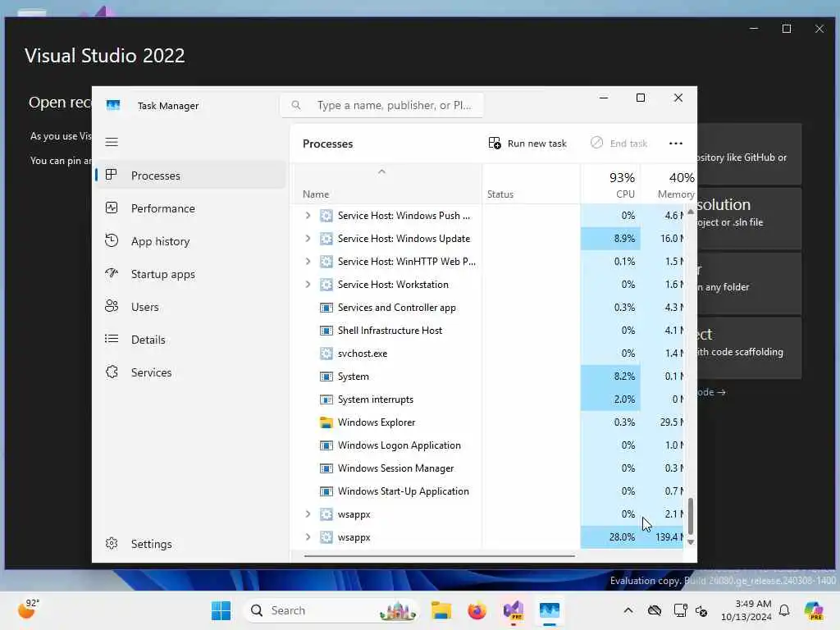Select the svchost.exe process row
Screen dimensions: 840x630
coord(487,353)
